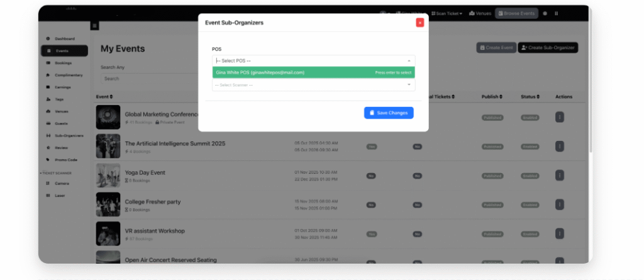Open Dashboard from the sidebar
Viewport: 644px width, 280px height.
pos(64,38)
